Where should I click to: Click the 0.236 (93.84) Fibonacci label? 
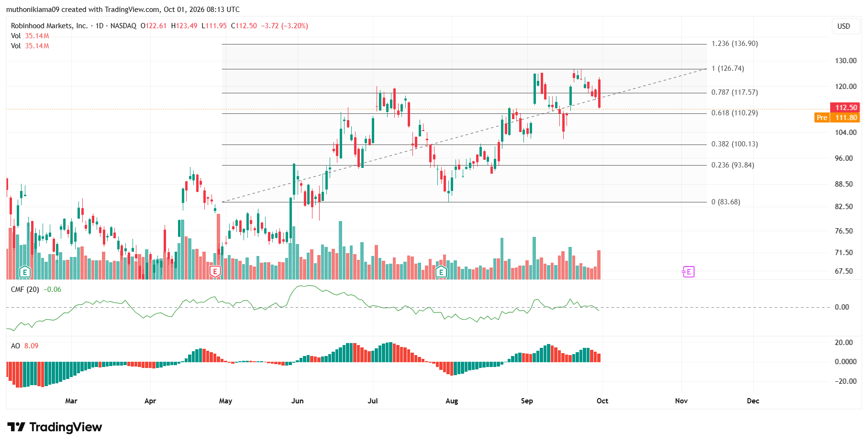pyautogui.click(x=733, y=165)
